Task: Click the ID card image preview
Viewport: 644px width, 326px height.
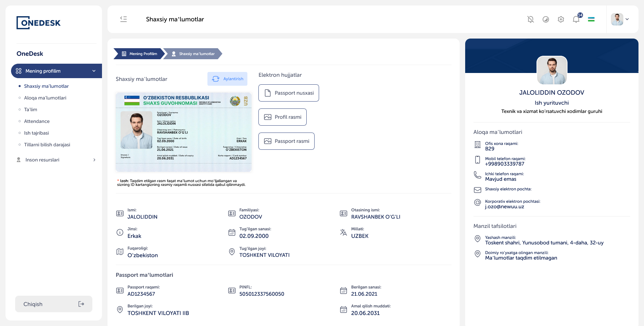Action: [184, 132]
